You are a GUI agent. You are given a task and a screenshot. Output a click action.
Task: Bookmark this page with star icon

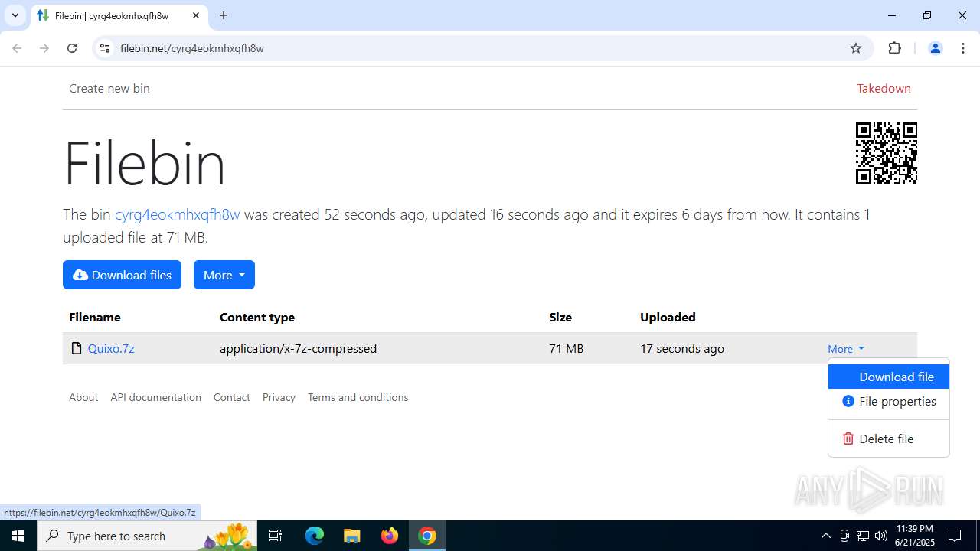click(x=856, y=48)
